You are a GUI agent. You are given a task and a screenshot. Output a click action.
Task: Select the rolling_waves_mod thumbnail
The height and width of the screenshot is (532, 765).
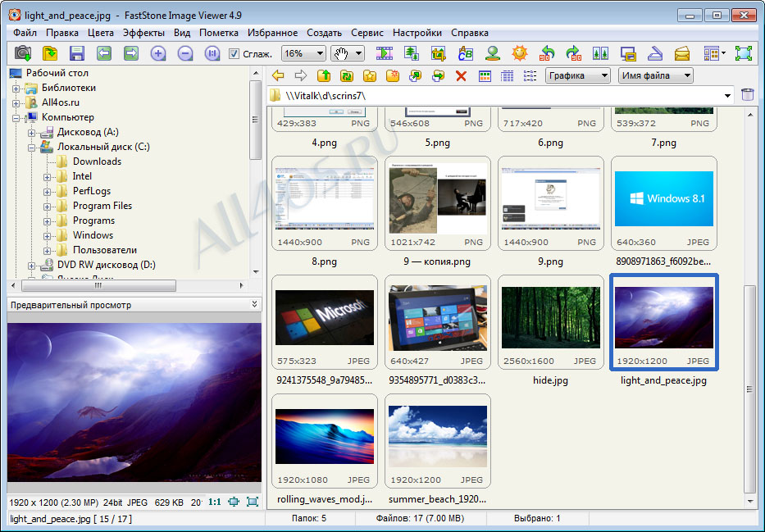tap(325, 441)
